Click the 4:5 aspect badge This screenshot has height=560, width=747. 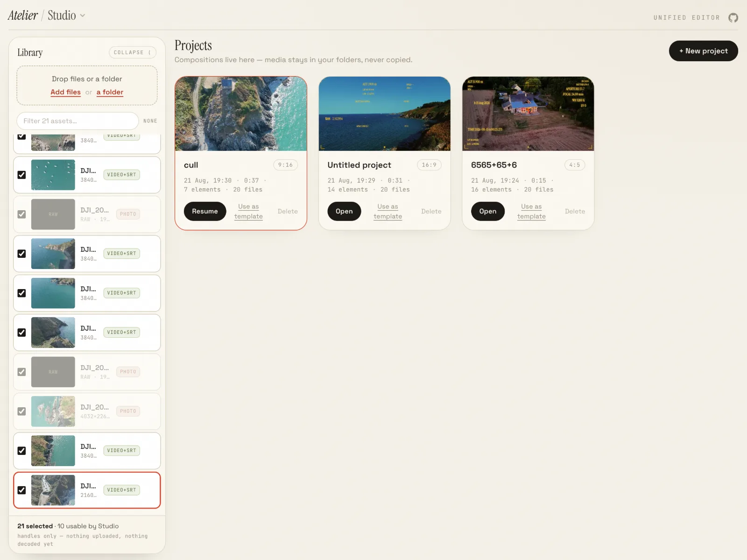(574, 165)
